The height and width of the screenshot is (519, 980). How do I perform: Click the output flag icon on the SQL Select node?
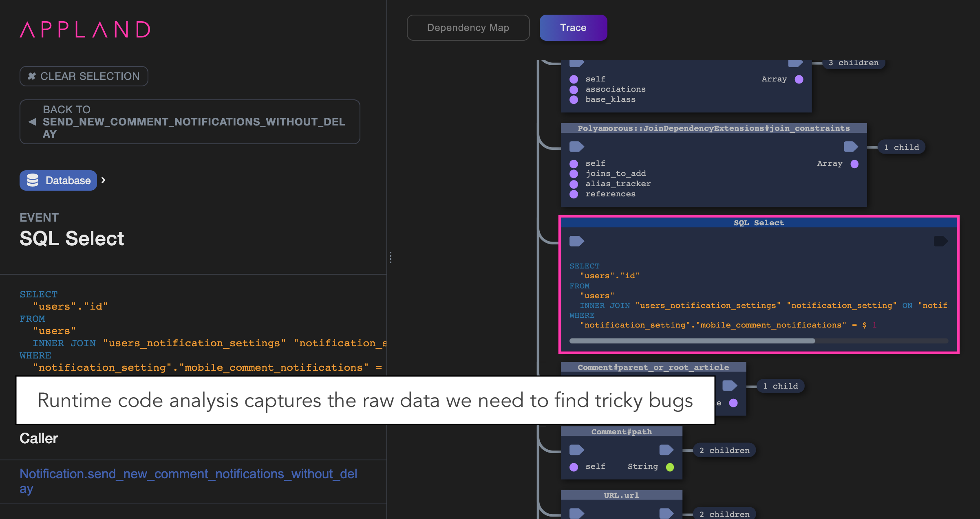[941, 241]
